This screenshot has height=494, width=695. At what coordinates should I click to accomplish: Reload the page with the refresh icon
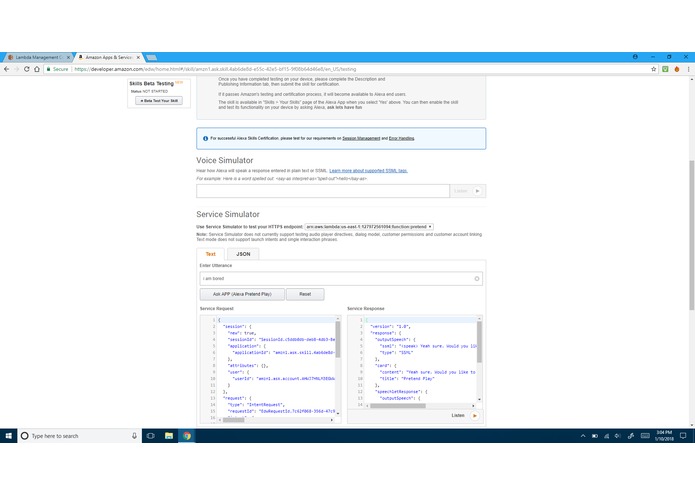27,69
